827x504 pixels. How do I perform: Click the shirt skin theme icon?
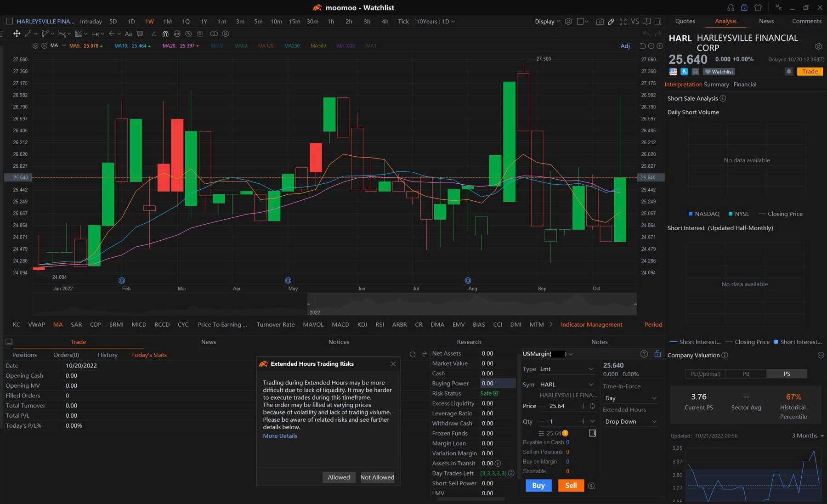[758, 7]
